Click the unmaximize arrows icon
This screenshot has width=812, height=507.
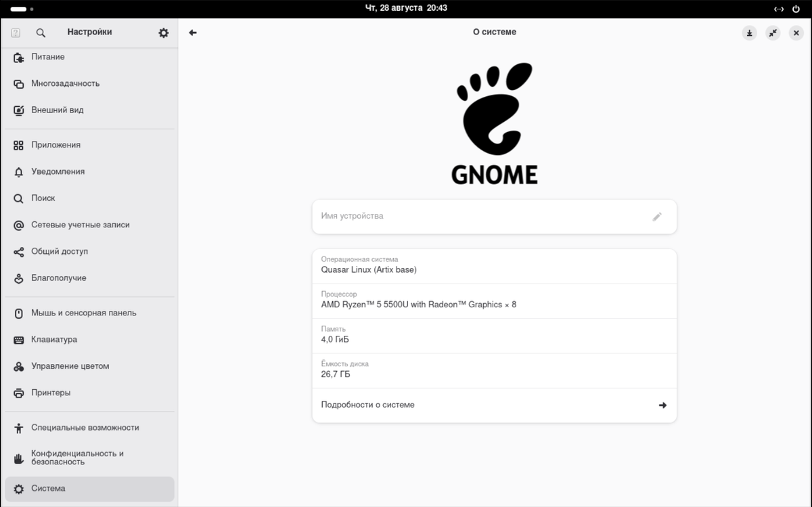(773, 32)
